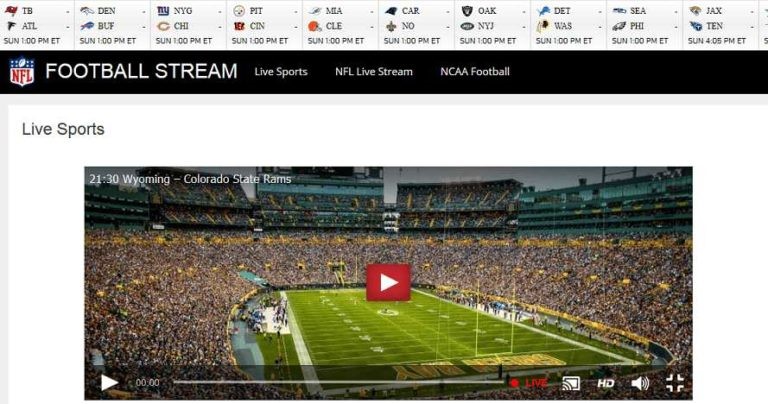Viewport: 768px width, 404px height.
Task: Click the Washington logo next to WAS
Action: pyautogui.click(x=543, y=26)
